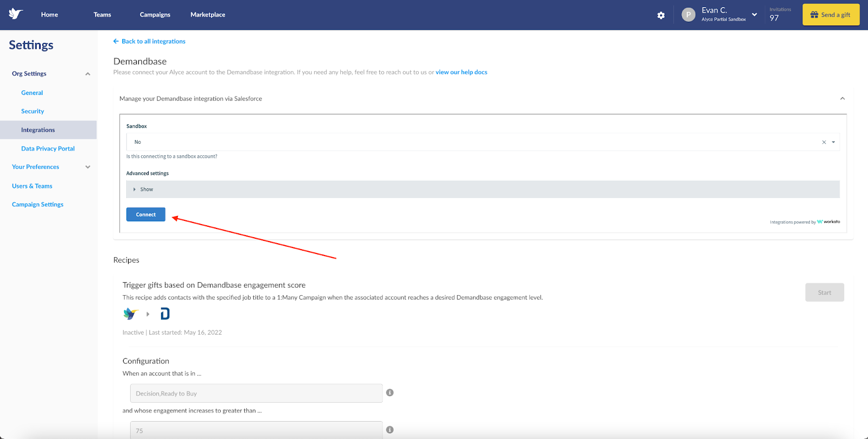This screenshot has width=868, height=439.
Task: Click the Connect button
Action: click(146, 214)
